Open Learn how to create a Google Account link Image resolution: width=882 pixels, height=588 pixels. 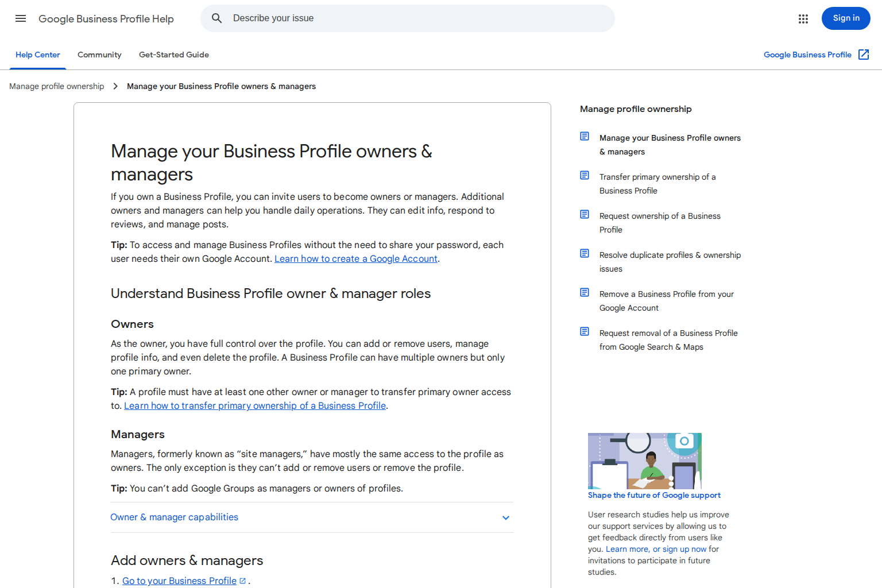point(356,259)
